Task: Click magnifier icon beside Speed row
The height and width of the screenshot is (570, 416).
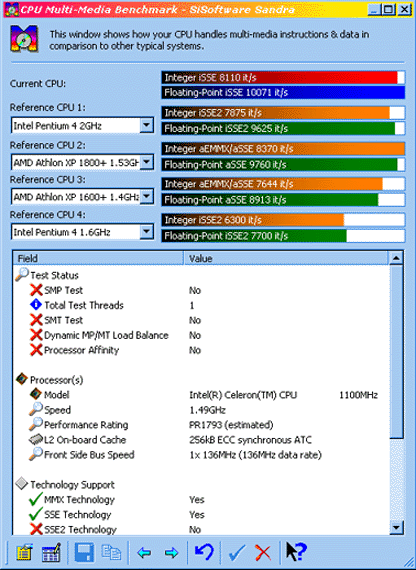Action: pyautogui.click(x=36, y=409)
